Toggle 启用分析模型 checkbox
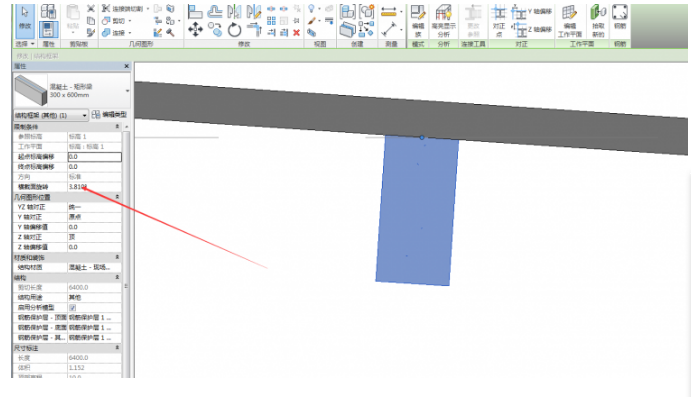Image resolution: width=691 pixels, height=397 pixels. (x=72, y=308)
